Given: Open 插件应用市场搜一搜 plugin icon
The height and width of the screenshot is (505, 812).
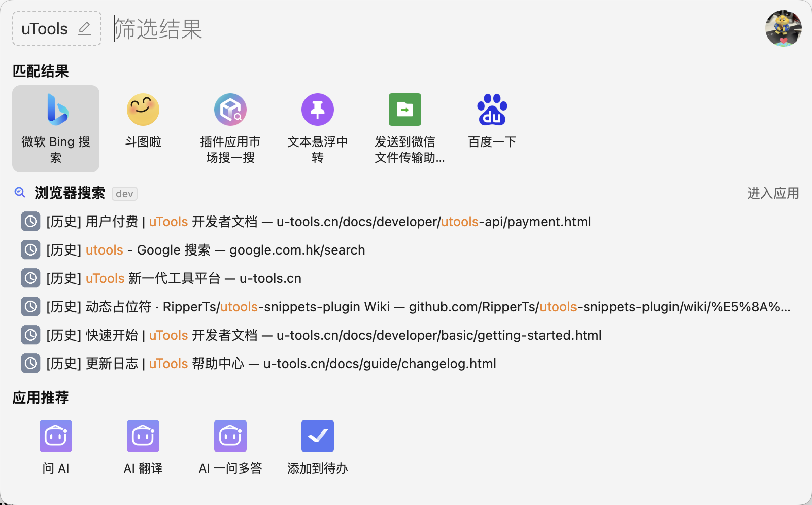Looking at the screenshot, I should tap(230, 110).
